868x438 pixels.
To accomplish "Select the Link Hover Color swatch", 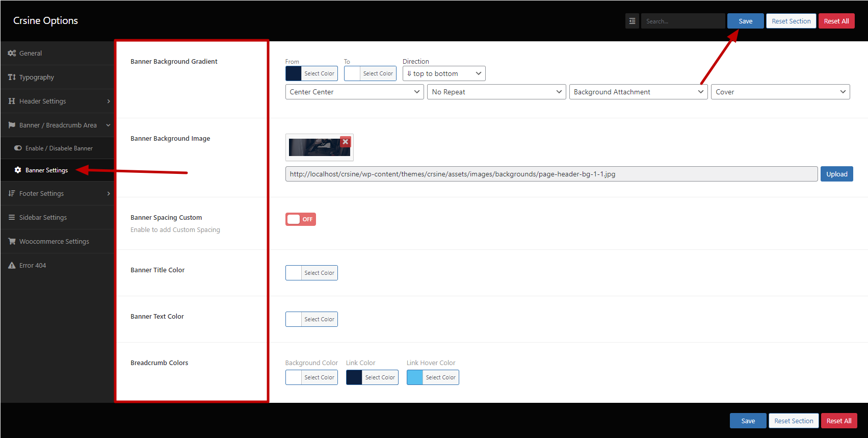I will coord(415,377).
